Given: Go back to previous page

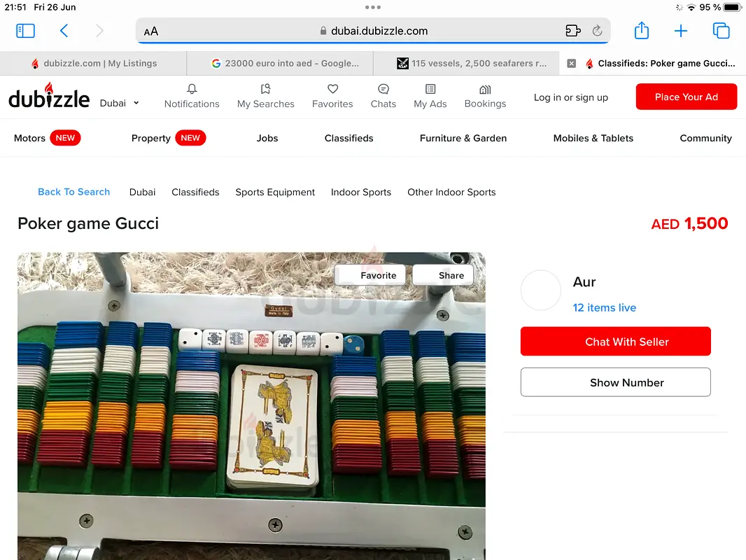Looking at the screenshot, I should [x=64, y=31].
